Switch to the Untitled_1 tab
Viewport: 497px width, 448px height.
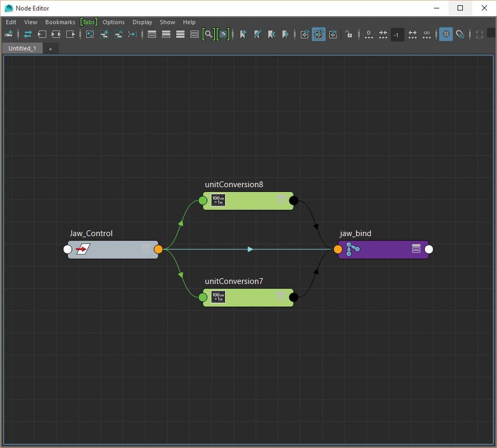22,48
